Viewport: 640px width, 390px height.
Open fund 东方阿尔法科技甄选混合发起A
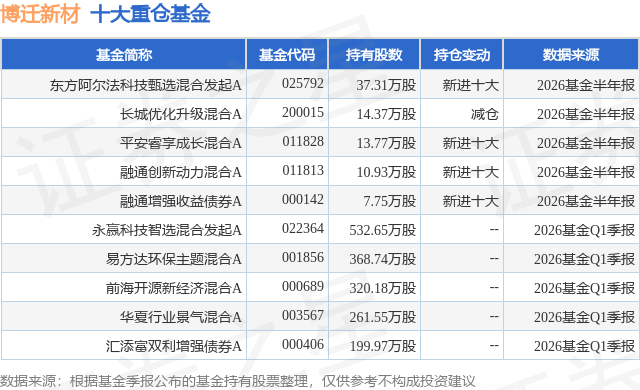coord(146,85)
